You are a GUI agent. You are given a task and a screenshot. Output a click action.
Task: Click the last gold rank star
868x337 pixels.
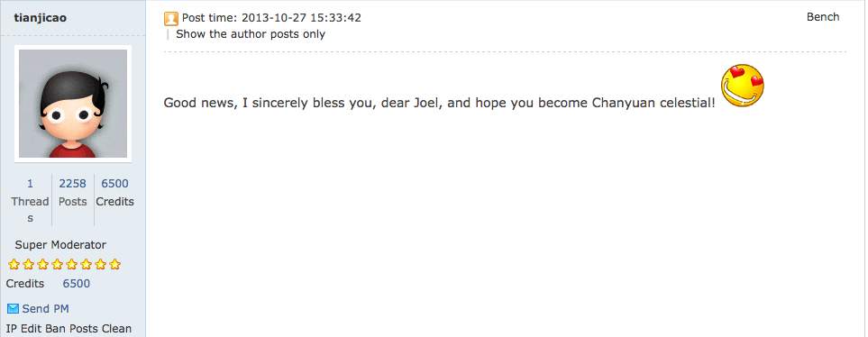click(x=114, y=265)
